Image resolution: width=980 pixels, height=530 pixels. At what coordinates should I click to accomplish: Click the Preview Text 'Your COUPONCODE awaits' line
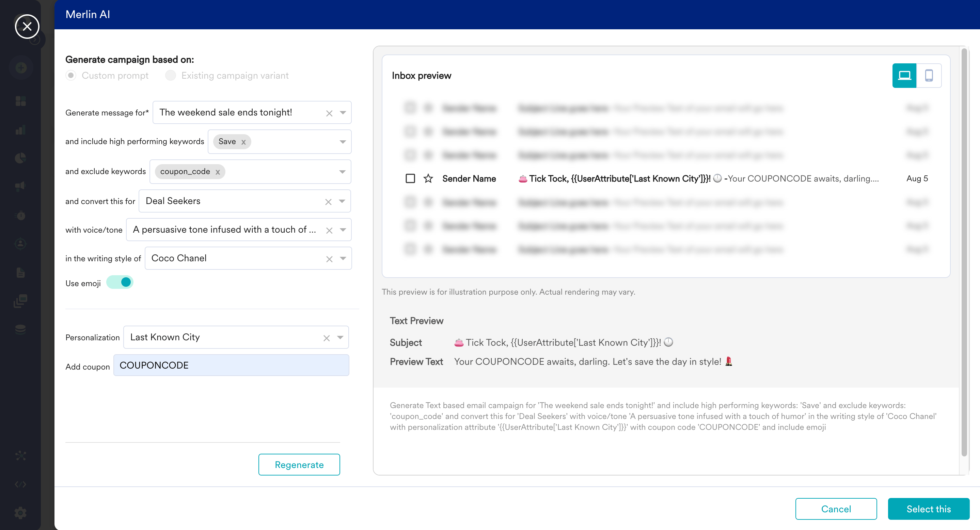coord(593,361)
